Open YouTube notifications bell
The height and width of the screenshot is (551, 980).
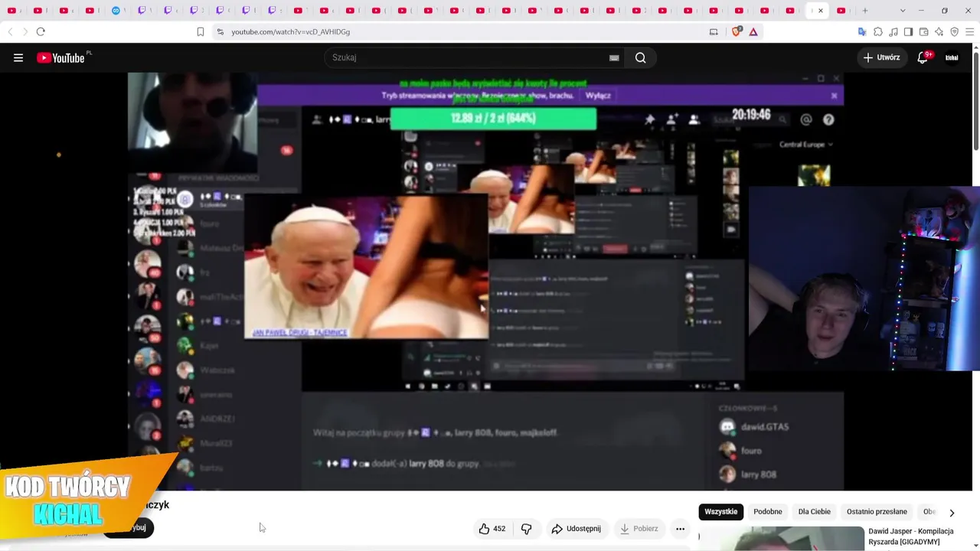point(923,57)
